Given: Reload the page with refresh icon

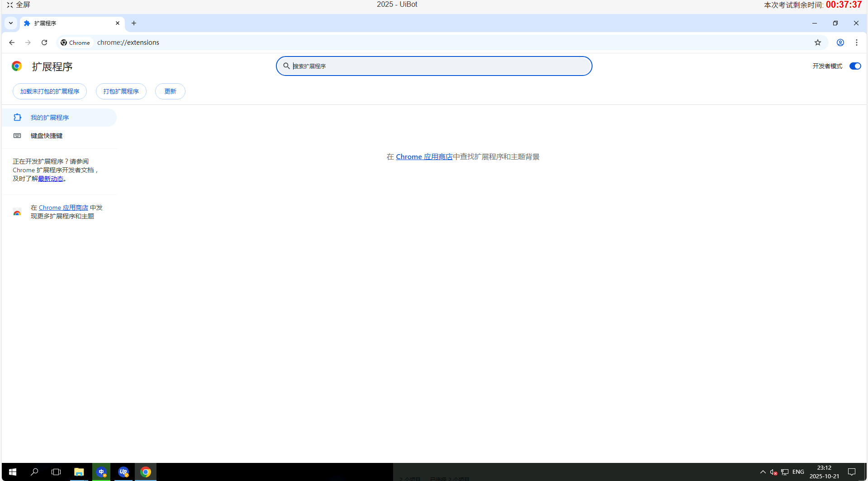Looking at the screenshot, I should (44, 42).
